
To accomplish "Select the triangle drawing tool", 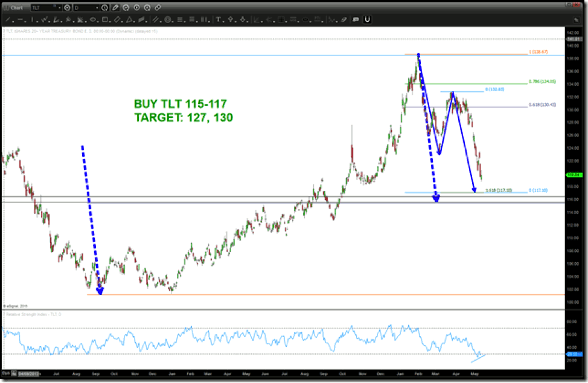I will tap(129, 20).
